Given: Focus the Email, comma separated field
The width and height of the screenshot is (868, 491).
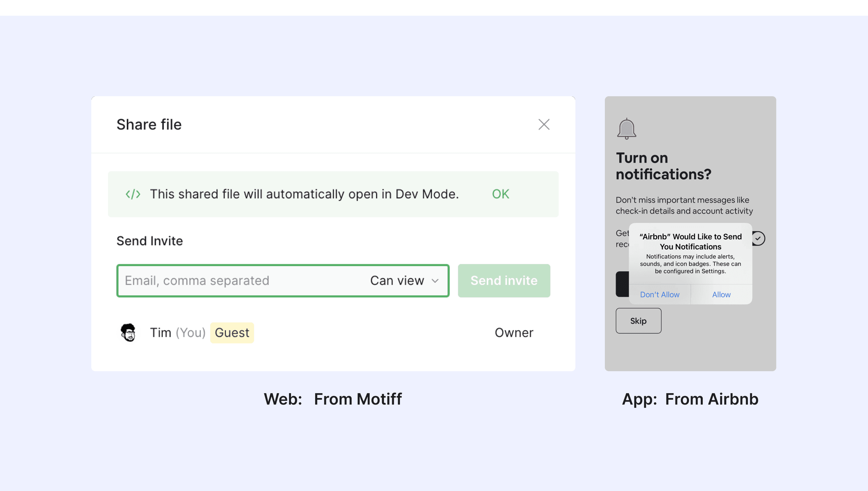Looking at the screenshot, I should (x=236, y=281).
